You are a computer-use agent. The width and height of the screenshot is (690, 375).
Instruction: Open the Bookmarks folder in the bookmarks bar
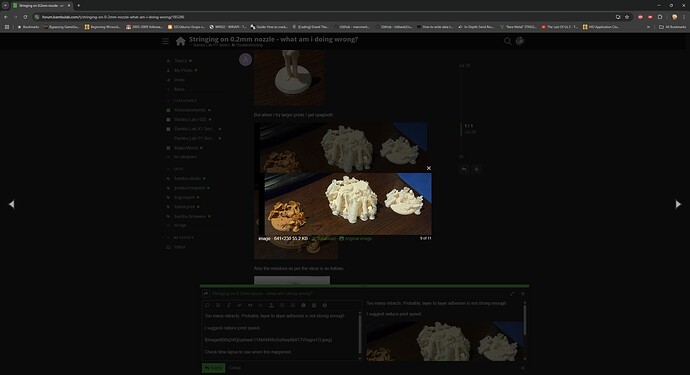(x=28, y=27)
